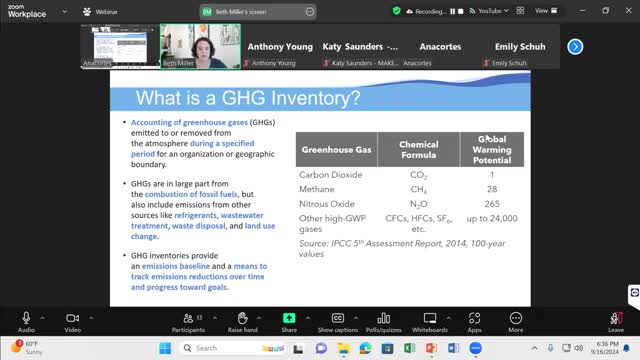Select Beth Miller's video thumbnail
The image size is (640, 360).
200,46
